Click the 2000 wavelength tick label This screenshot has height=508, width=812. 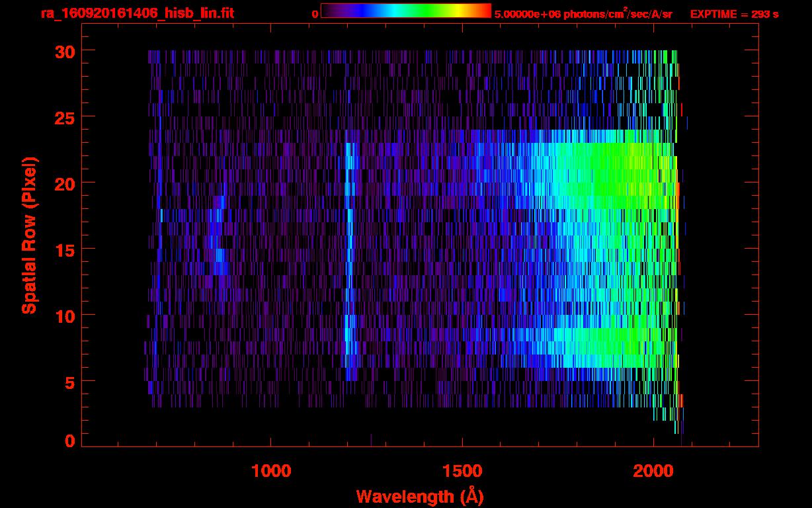[653, 471]
